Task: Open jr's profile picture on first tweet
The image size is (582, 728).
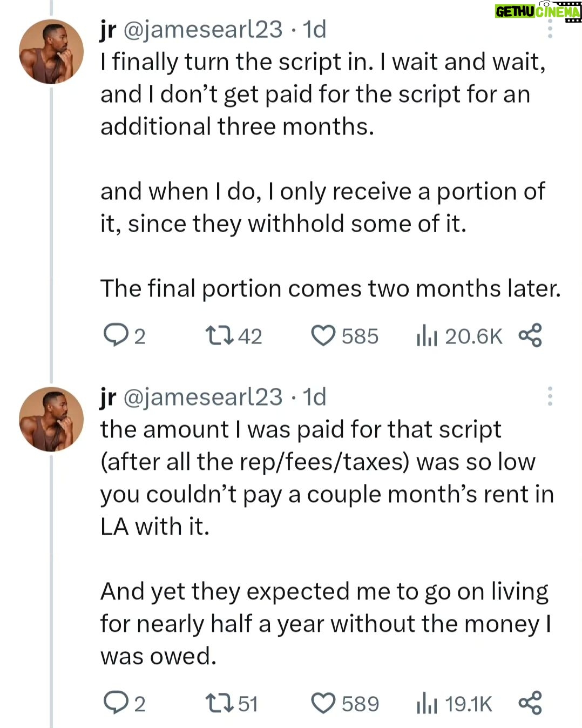Action: click(51, 52)
